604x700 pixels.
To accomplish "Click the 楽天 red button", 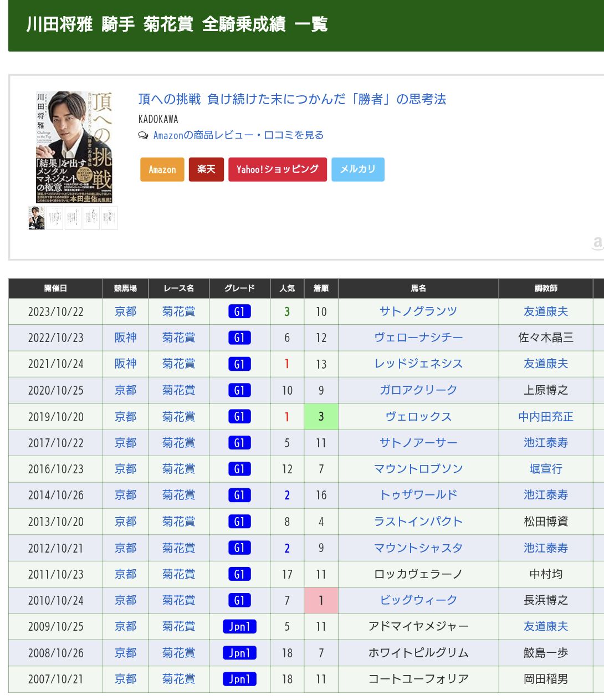I will (206, 170).
